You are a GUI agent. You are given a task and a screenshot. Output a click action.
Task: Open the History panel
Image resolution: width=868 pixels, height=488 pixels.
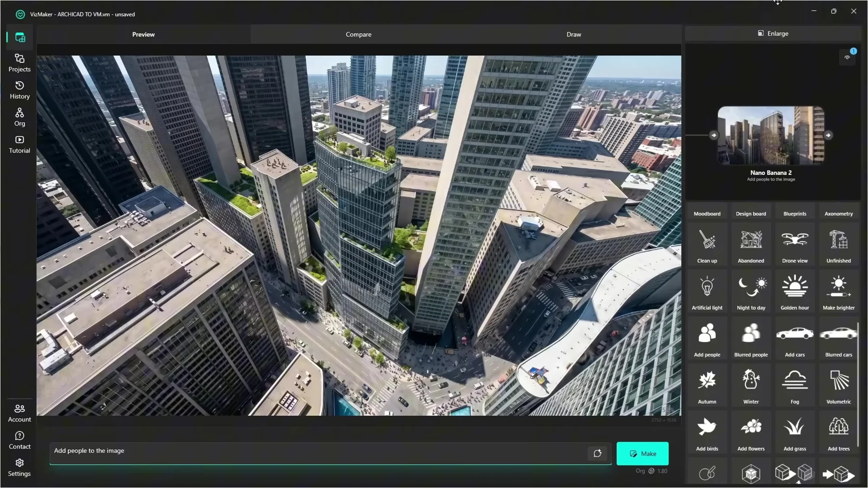[19, 90]
